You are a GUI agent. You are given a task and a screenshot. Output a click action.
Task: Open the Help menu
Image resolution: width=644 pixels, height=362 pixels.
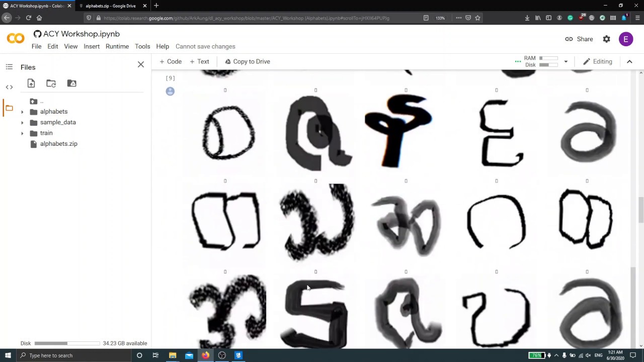[x=163, y=46]
